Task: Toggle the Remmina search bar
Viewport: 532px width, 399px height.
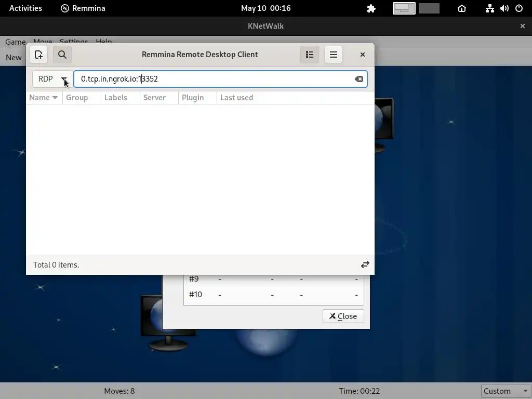Action: pyautogui.click(x=62, y=55)
